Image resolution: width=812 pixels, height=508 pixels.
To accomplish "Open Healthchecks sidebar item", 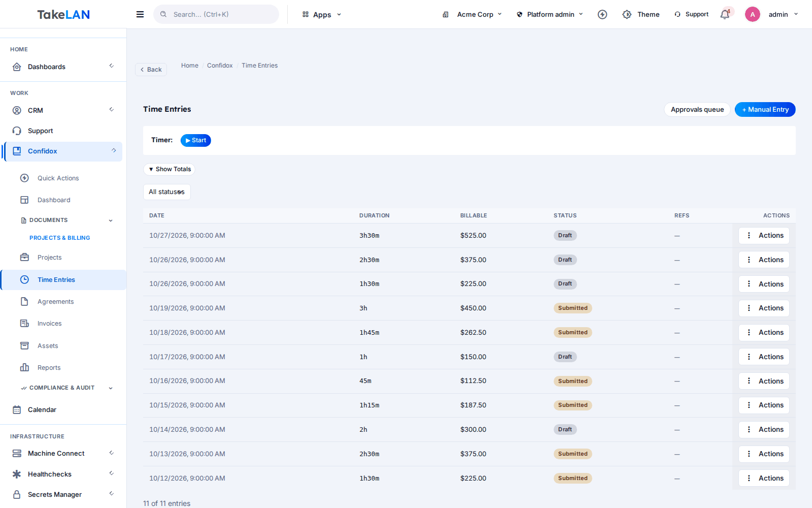I will pyautogui.click(x=63, y=474).
